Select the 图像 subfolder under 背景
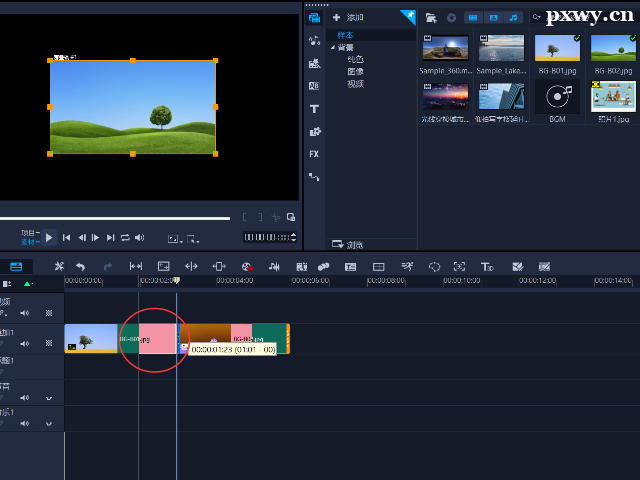640x480 pixels. (354, 72)
